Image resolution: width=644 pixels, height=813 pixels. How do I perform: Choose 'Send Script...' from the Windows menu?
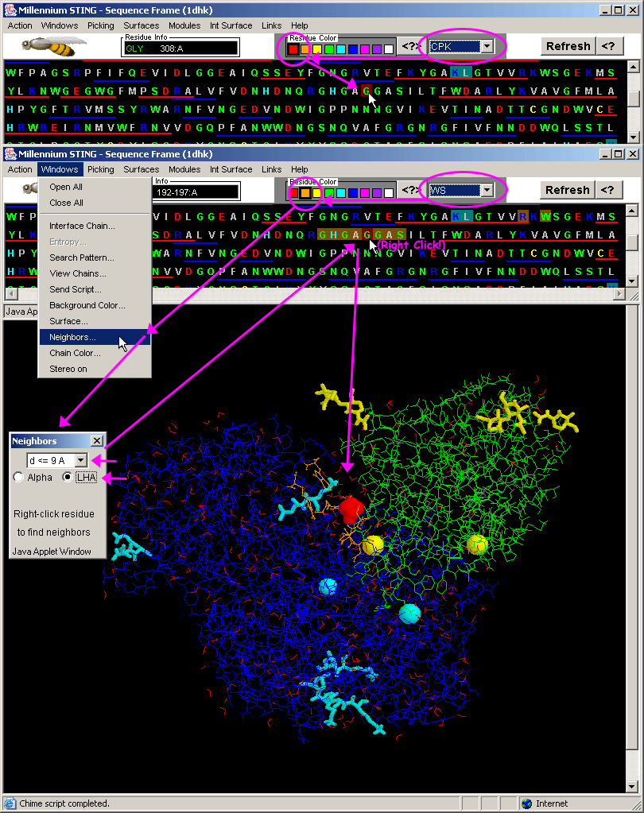pos(95,289)
